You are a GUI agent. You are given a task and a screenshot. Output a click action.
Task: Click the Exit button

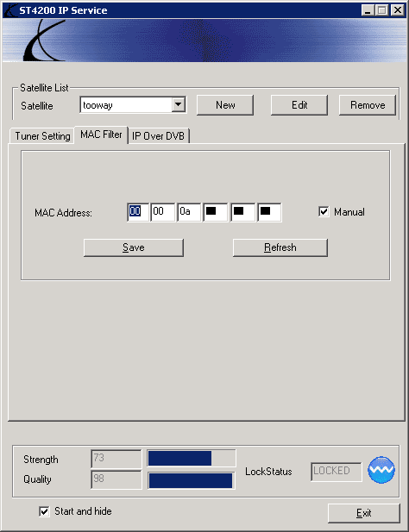click(364, 513)
